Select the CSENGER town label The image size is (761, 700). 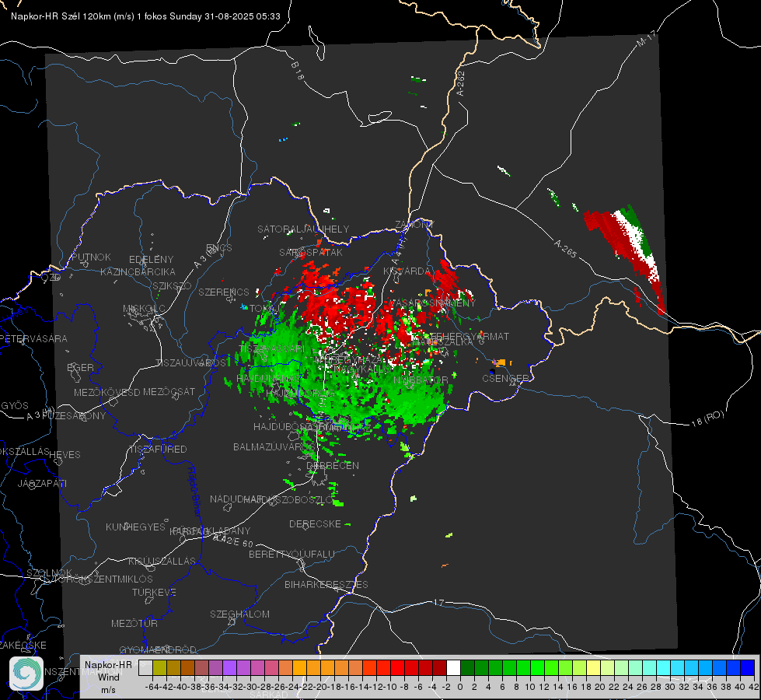click(506, 378)
